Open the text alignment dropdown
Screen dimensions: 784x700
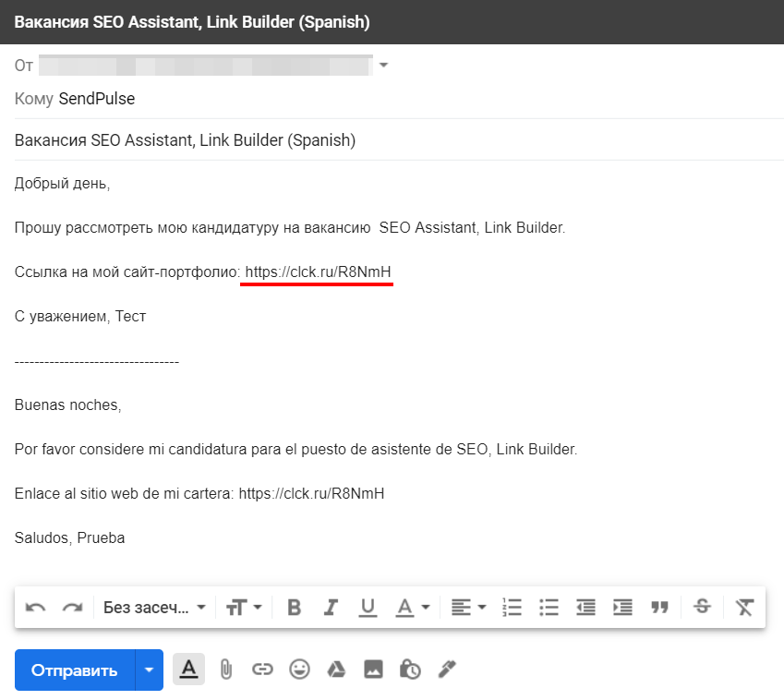click(468, 608)
